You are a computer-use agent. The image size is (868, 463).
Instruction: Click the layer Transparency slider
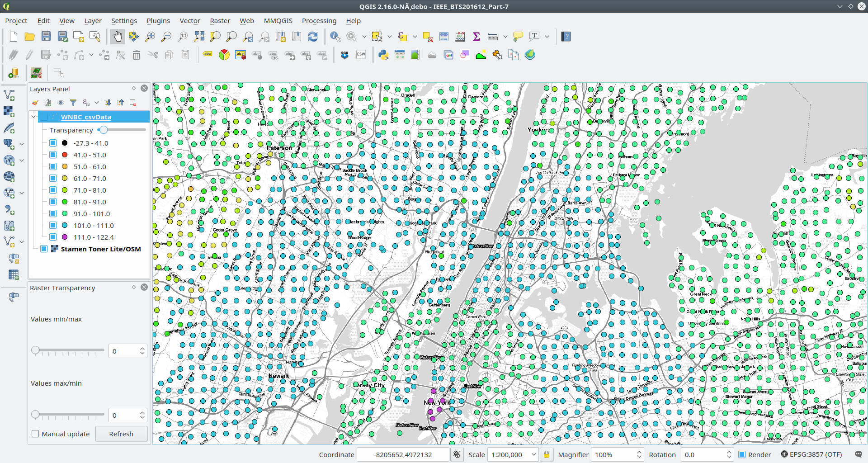click(122, 130)
